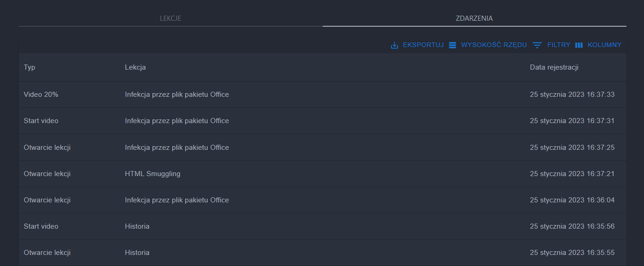Image resolution: width=644 pixels, height=266 pixels.
Task: Click the 16:37:25 Otwarcie lekcji type cell
Action: click(47, 148)
